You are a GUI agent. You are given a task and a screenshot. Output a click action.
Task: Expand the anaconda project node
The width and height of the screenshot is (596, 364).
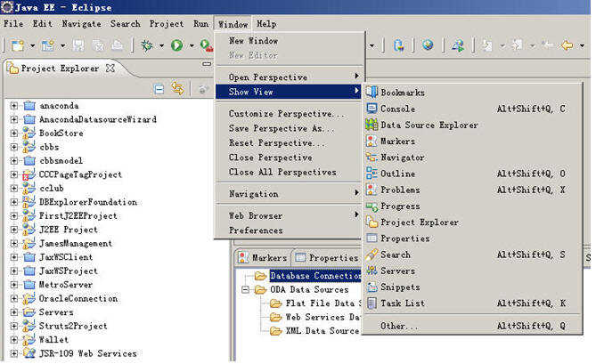14,106
